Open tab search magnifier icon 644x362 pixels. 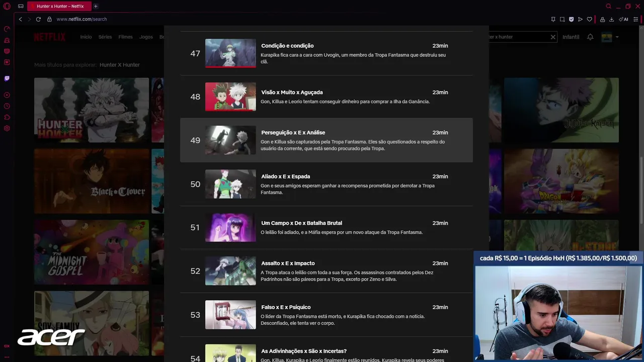pos(608,6)
